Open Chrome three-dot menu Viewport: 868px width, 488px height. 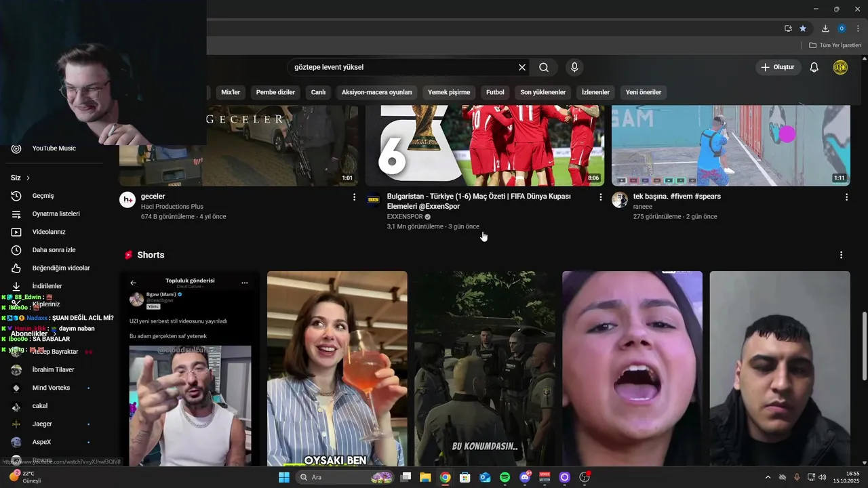coord(858,28)
